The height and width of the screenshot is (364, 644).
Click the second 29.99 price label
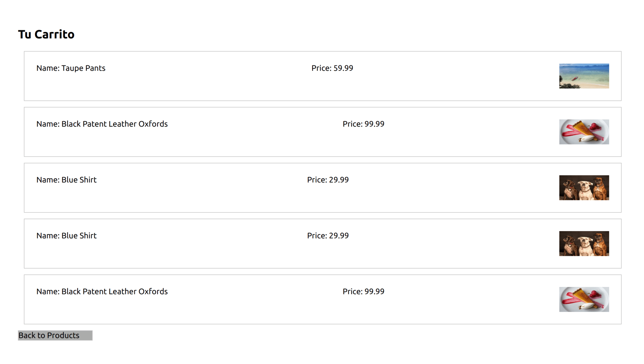pyautogui.click(x=328, y=236)
